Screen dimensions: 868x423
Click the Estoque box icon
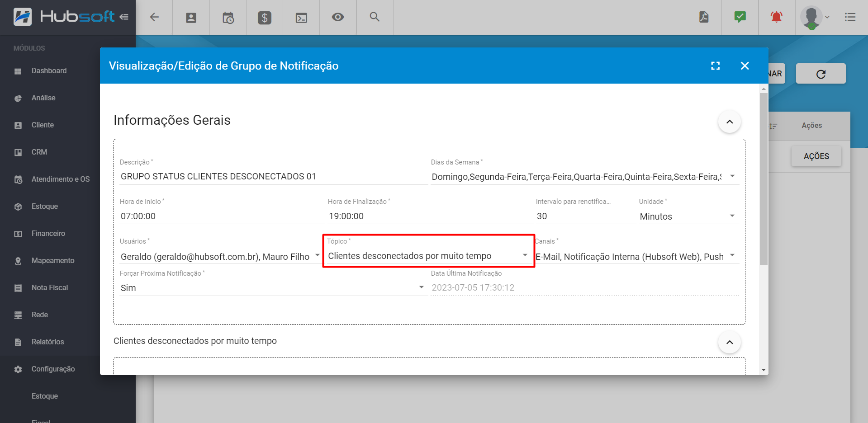[x=18, y=207]
